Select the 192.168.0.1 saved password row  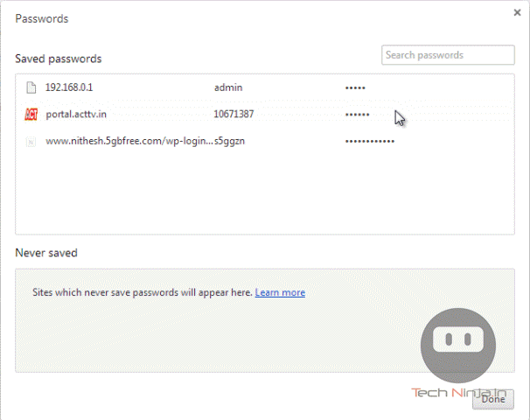(x=265, y=87)
